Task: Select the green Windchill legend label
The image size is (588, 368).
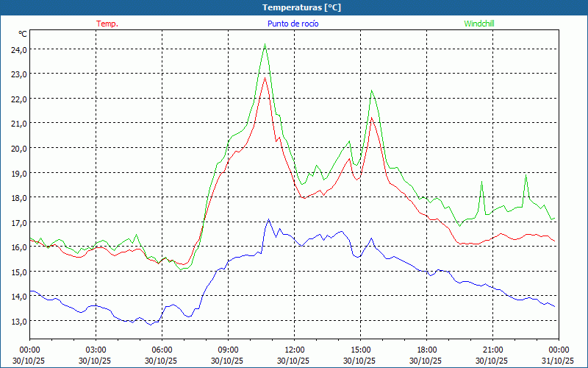Action: (478, 24)
